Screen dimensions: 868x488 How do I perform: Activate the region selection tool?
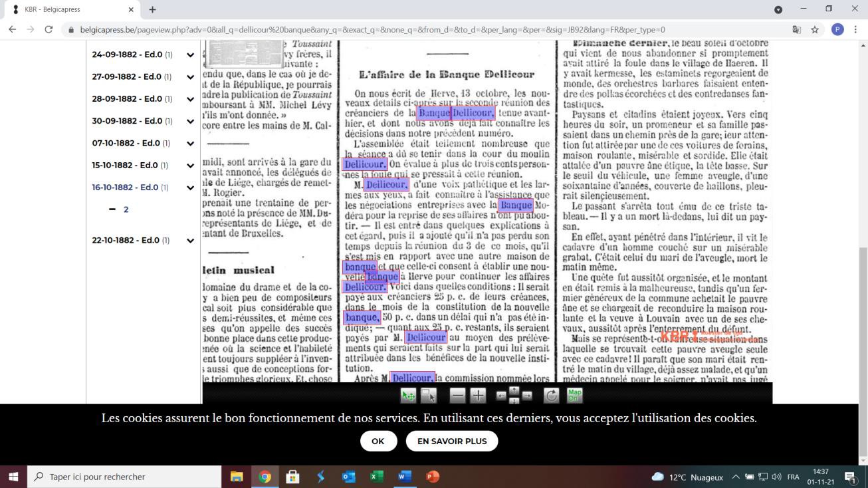coord(429,396)
